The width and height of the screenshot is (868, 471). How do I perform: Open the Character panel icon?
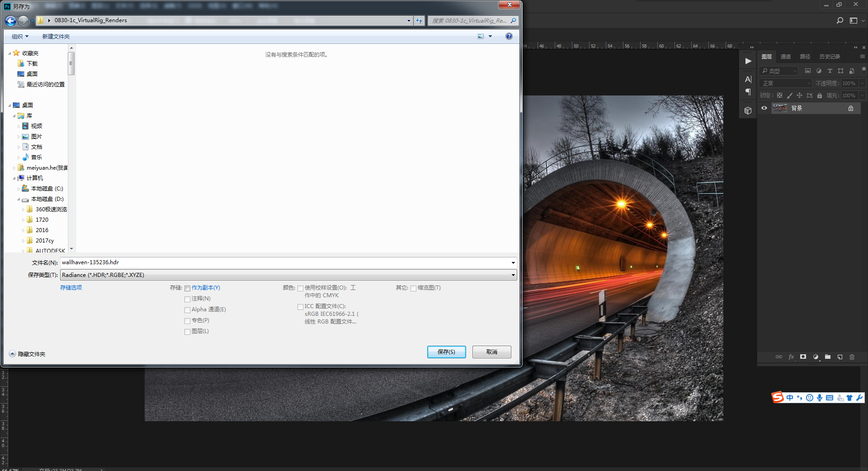[x=748, y=80]
